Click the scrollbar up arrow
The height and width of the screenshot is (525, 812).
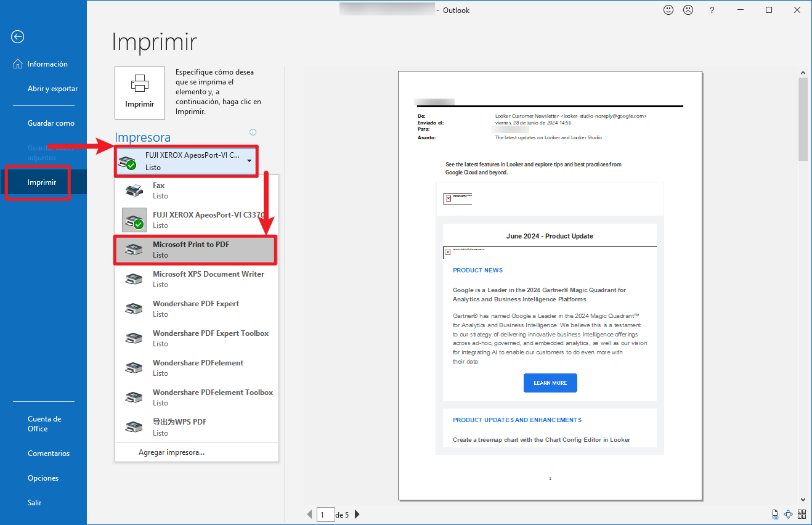803,73
